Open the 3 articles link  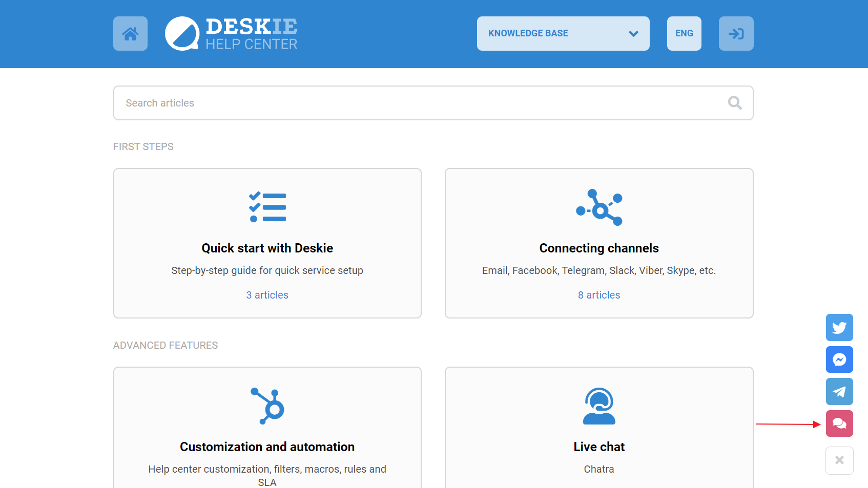tap(267, 295)
